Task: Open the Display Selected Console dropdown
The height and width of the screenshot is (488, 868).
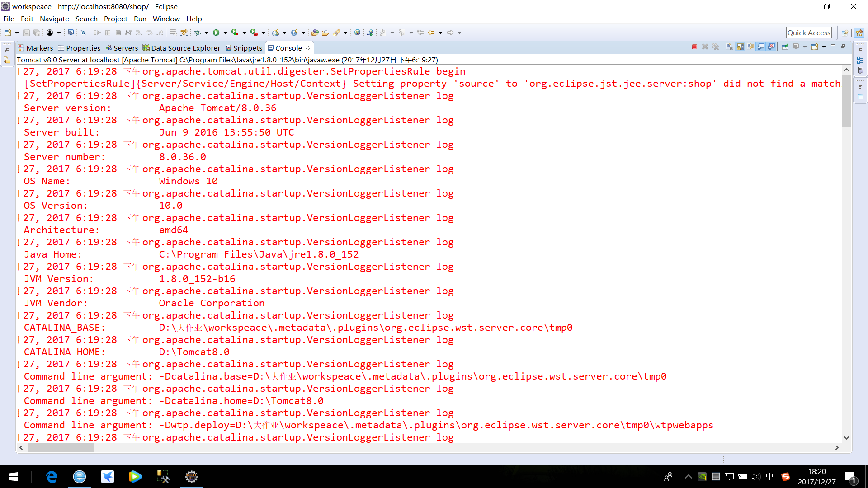Action: click(805, 47)
